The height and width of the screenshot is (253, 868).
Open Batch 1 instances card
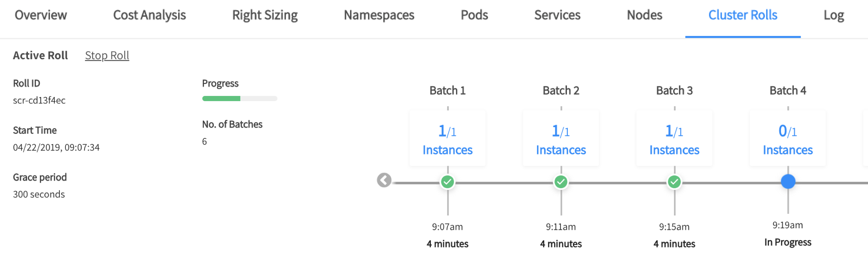pos(448,139)
